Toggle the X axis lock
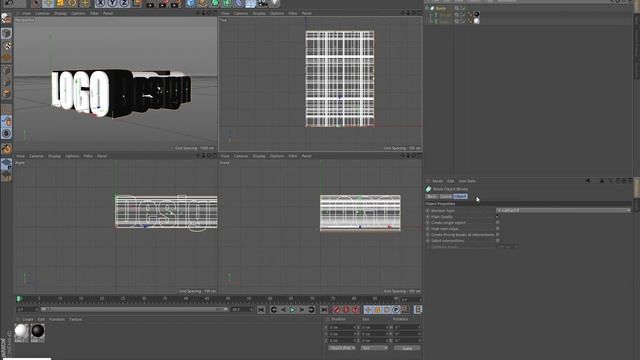Screen dimensions: 640x360 (x=100, y=3)
